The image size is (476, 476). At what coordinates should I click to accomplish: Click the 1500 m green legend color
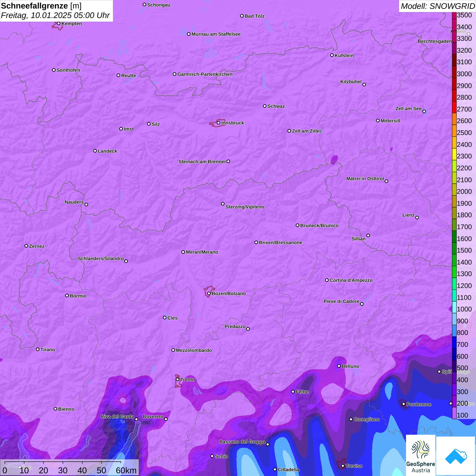click(454, 248)
